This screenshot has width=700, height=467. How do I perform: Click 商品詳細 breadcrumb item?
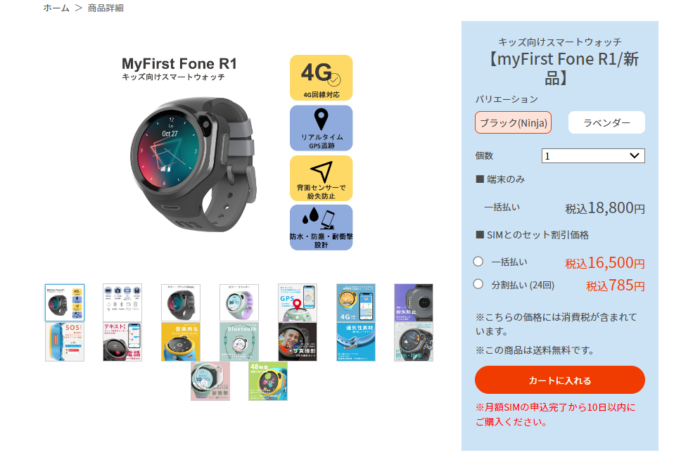pyautogui.click(x=105, y=8)
